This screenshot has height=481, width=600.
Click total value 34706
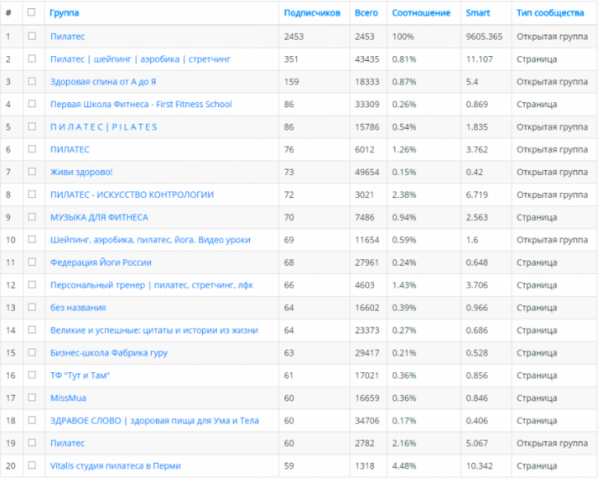[x=367, y=421]
